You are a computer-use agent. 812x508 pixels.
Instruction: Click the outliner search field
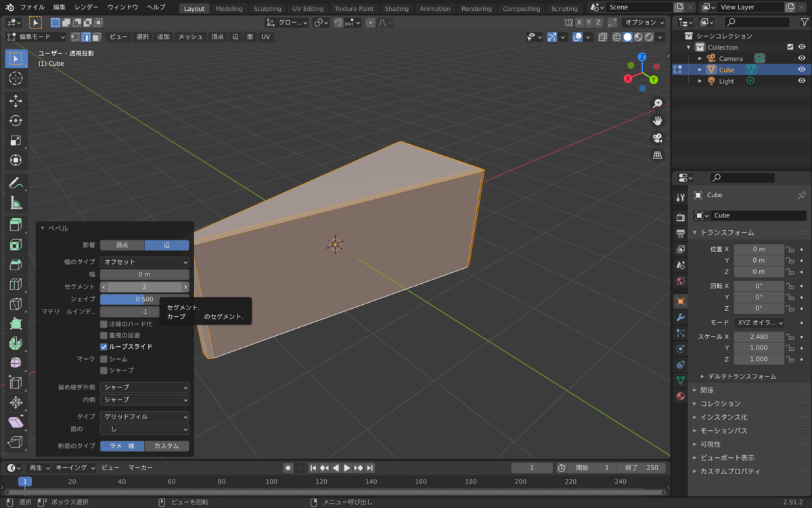[756, 22]
